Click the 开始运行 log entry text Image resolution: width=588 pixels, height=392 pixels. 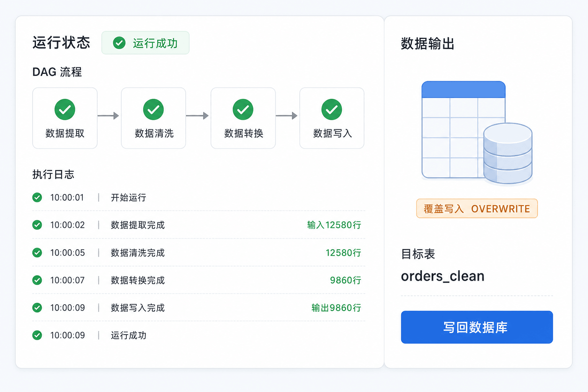pyautogui.click(x=129, y=198)
